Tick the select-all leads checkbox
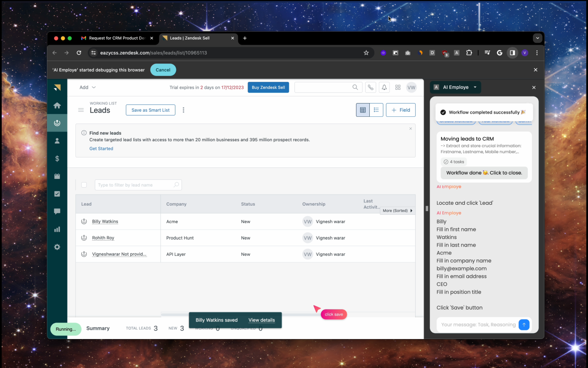Viewport: 588px width, 368px height. [x=84, y=185]
